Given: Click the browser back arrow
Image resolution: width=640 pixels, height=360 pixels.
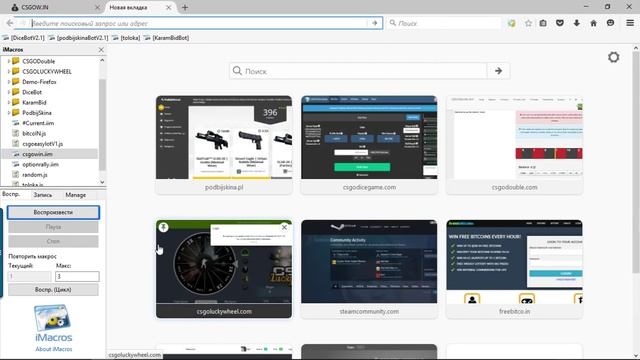Looking at the screenshot, I should tap(10, 23).
